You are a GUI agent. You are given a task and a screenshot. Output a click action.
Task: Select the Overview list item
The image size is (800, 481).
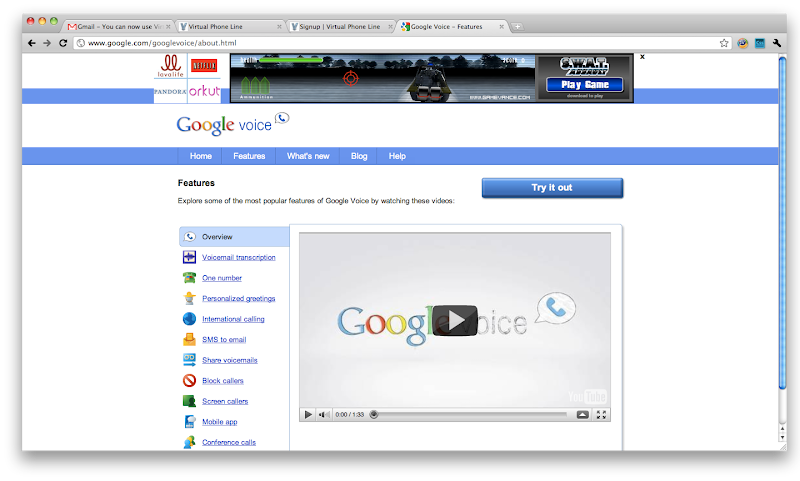click(234, 237)
